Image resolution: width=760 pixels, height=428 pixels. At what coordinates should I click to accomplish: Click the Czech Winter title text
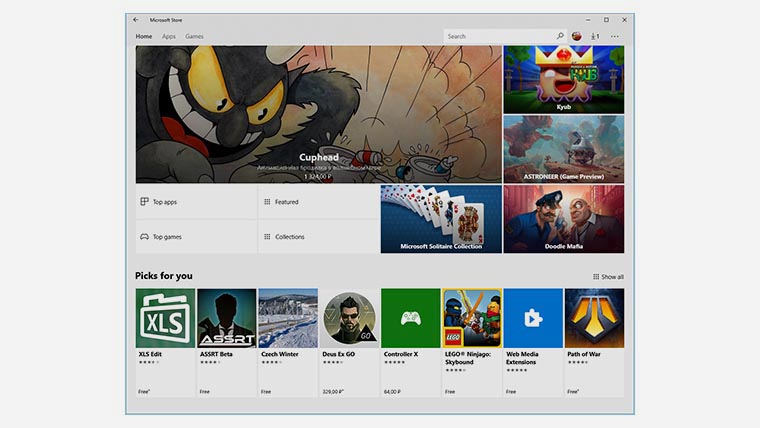point(280,354)
